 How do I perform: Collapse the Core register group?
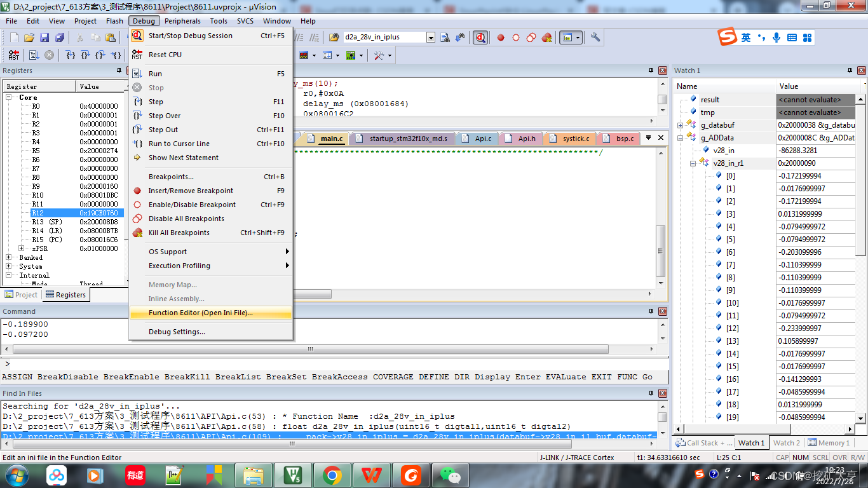pyautogui.click(x=10, y=97)
